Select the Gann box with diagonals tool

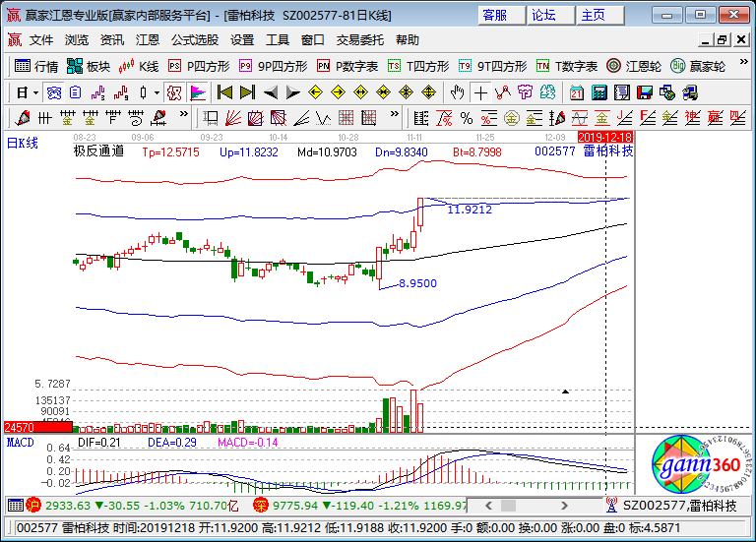tap(256, 118)
